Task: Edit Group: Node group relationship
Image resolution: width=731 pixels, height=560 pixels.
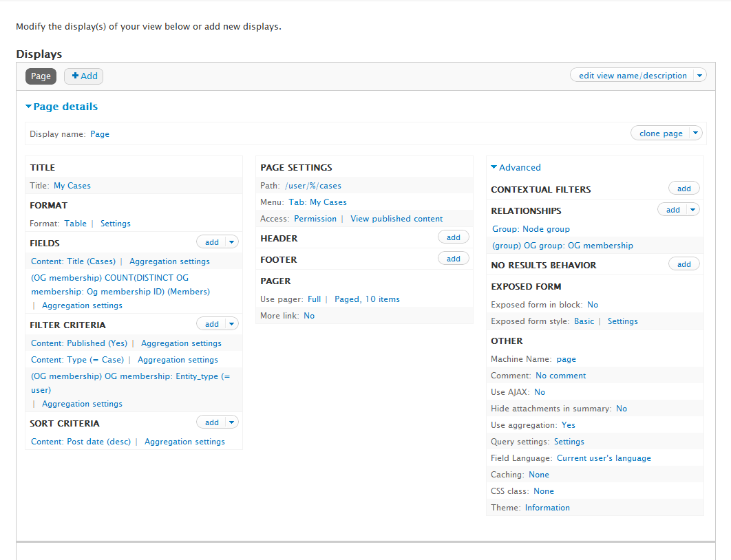Action: [x=531, y=229]
